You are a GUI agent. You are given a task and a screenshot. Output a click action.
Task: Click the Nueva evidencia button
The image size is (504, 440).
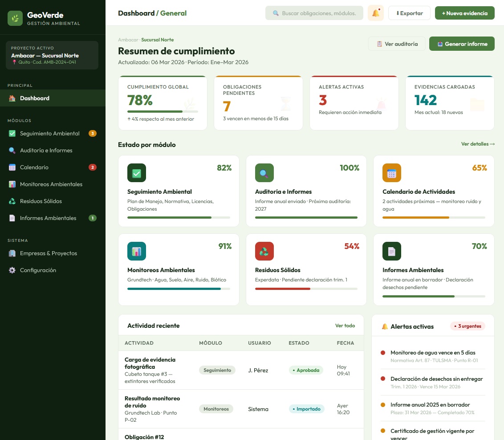[464, 13]
